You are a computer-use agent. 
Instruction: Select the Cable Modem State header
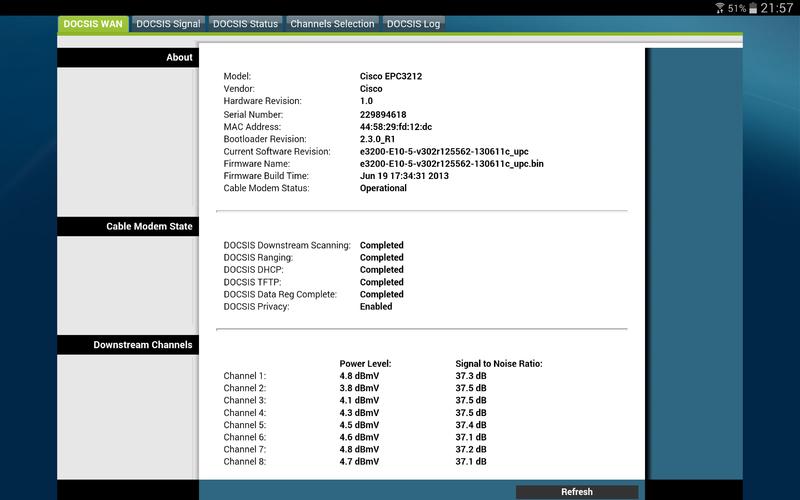tap(127, 227)
